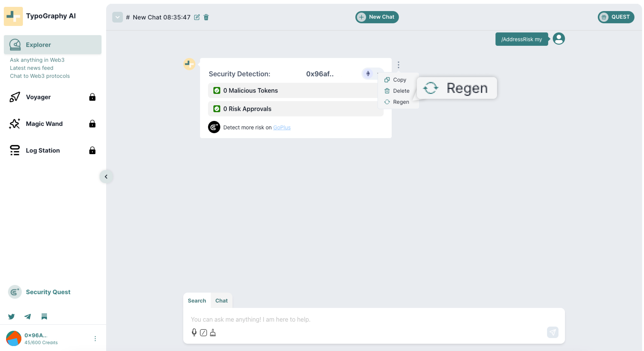
Task: Delete chat using header trash icon
Action: tap(206, 17)
